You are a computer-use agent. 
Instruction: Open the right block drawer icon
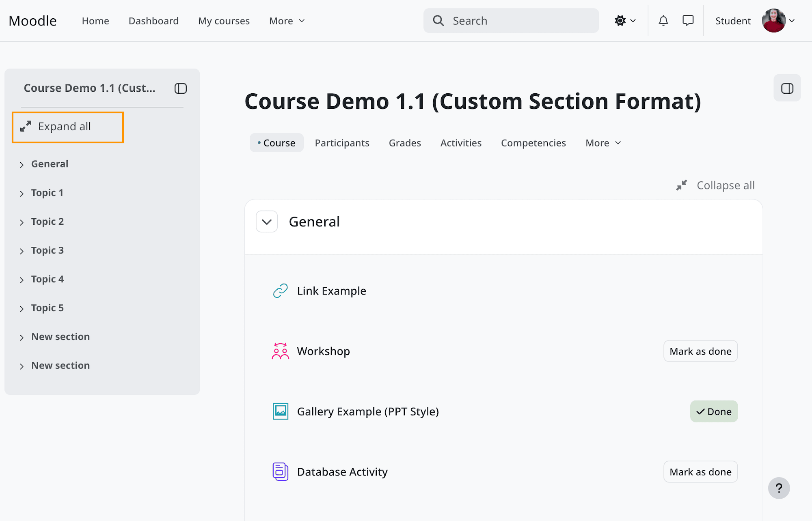(787, 88)
